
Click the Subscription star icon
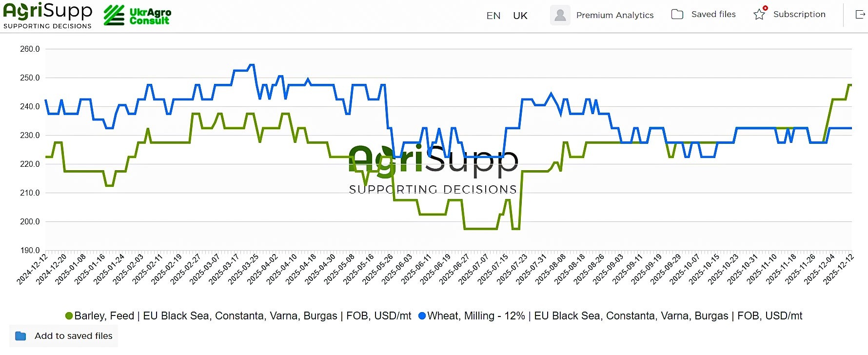tap(759, 15)
